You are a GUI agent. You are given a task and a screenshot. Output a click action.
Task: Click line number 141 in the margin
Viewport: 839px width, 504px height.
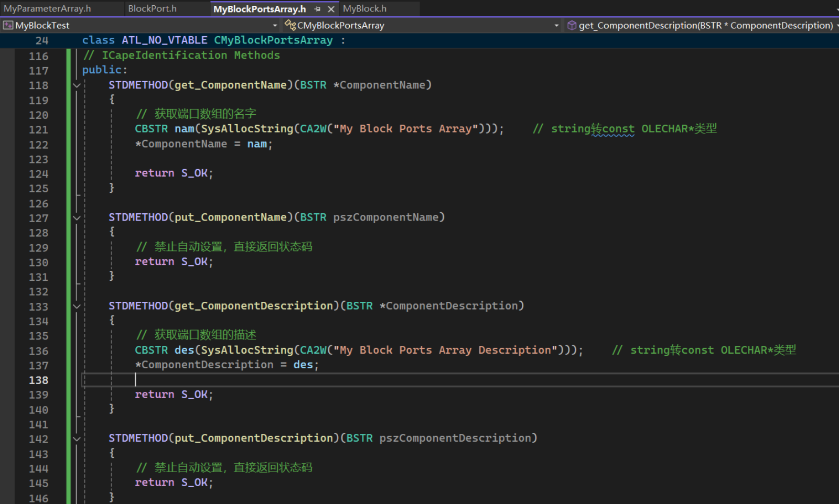coord(38,424)
